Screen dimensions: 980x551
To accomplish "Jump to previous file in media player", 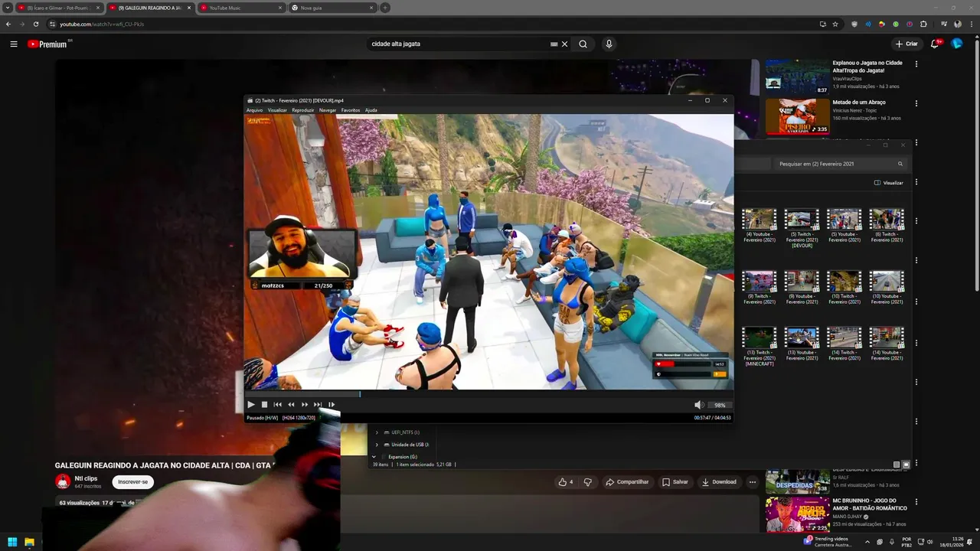I will point(278,404).
